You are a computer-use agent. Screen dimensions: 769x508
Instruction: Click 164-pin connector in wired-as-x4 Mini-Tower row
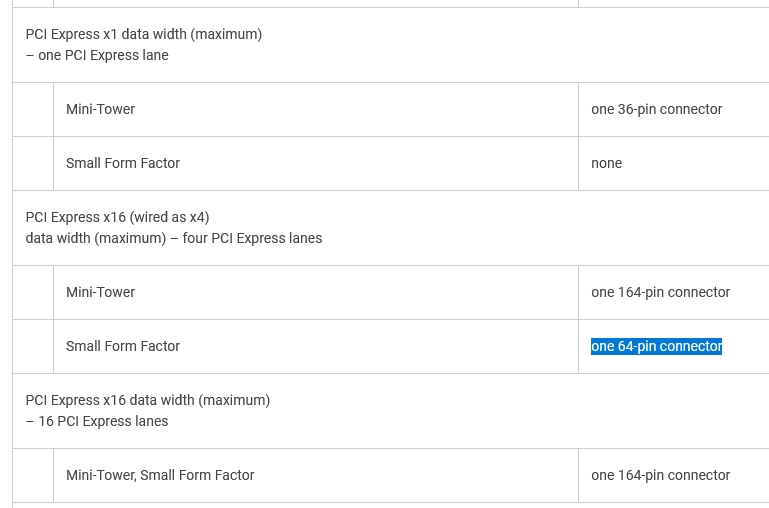coord(660,292)
